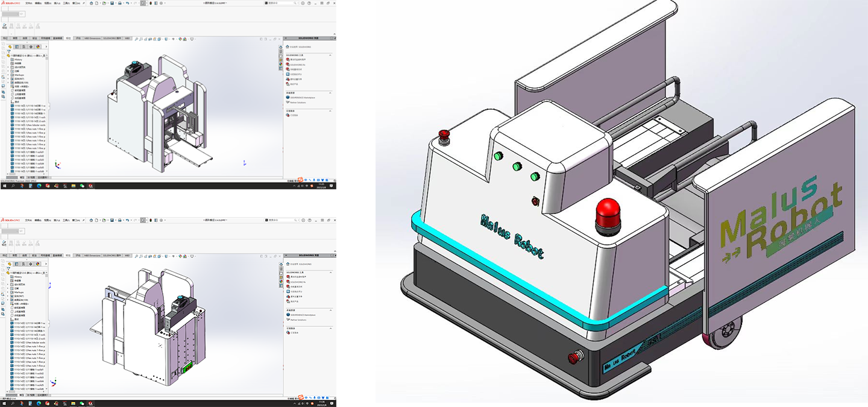The image size is (868, 407).
Task: Open Edge browser from top taskbar
Action: tap(39, 186)
